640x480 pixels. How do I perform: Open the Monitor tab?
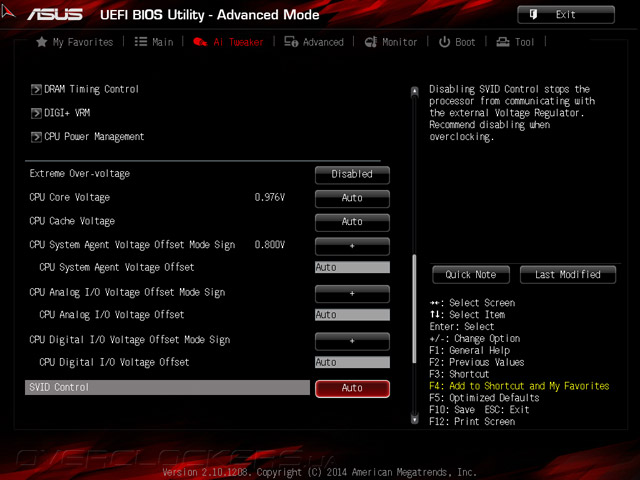tap(391, 42)
